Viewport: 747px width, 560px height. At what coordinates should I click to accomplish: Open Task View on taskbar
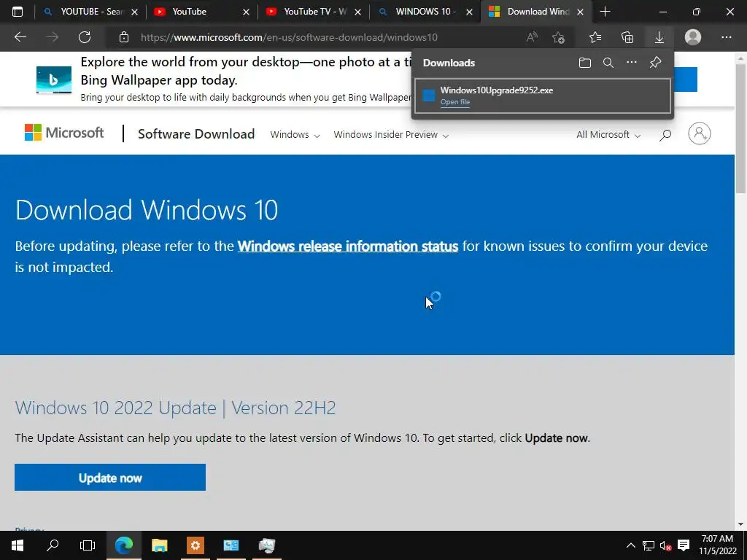(88, 545)
